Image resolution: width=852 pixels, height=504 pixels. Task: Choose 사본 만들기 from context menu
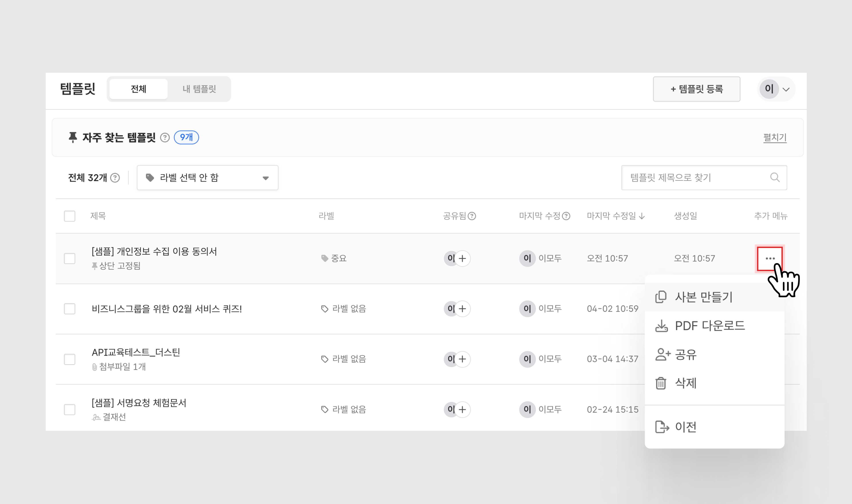pyautogui.click(x=703, y=297)
